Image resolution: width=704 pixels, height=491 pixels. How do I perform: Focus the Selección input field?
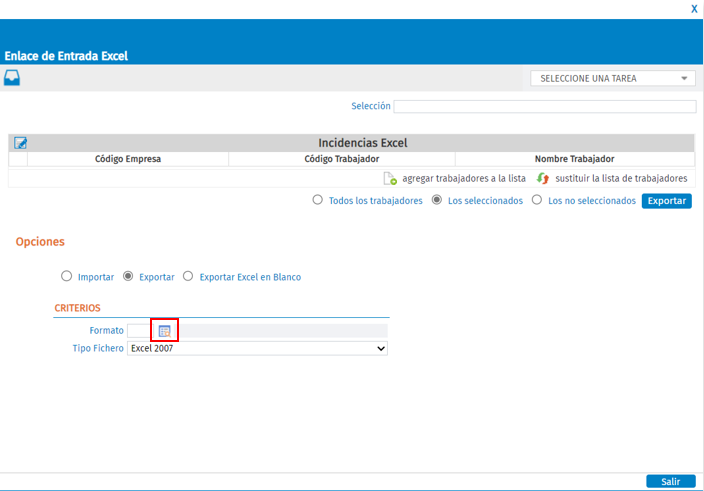[545, 106]
